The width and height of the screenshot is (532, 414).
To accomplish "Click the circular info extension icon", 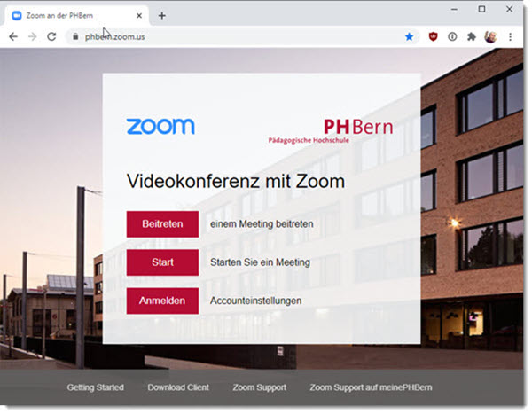I will point(452,36).
